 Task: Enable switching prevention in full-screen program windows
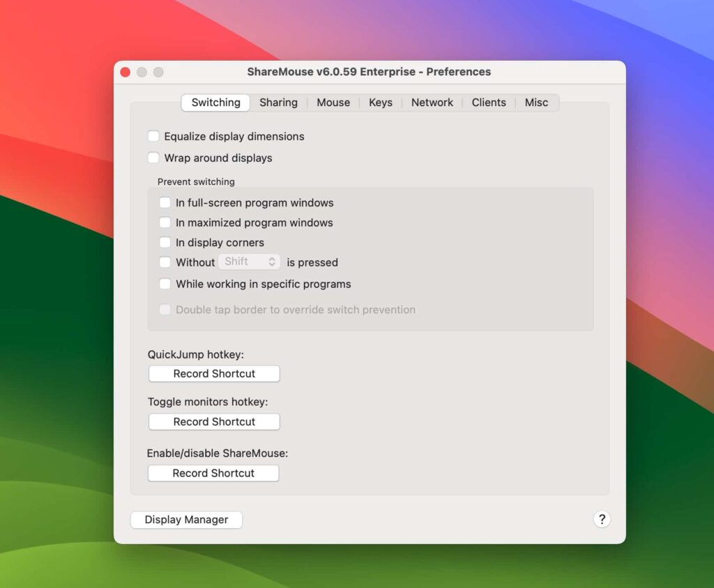point(165,202)
